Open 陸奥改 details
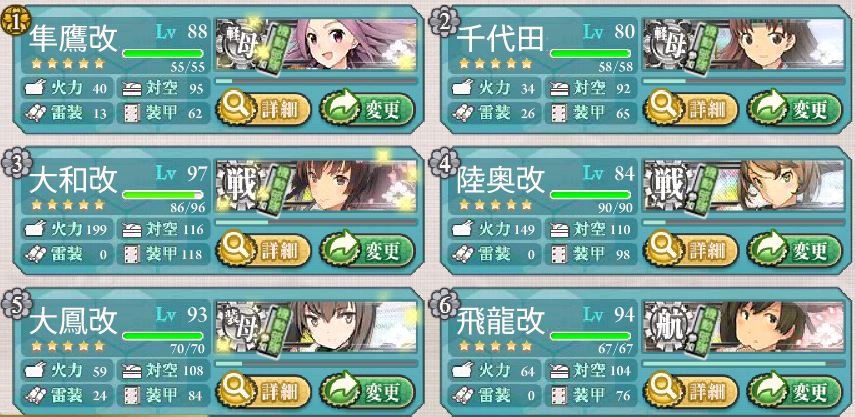 pos(690,251)
